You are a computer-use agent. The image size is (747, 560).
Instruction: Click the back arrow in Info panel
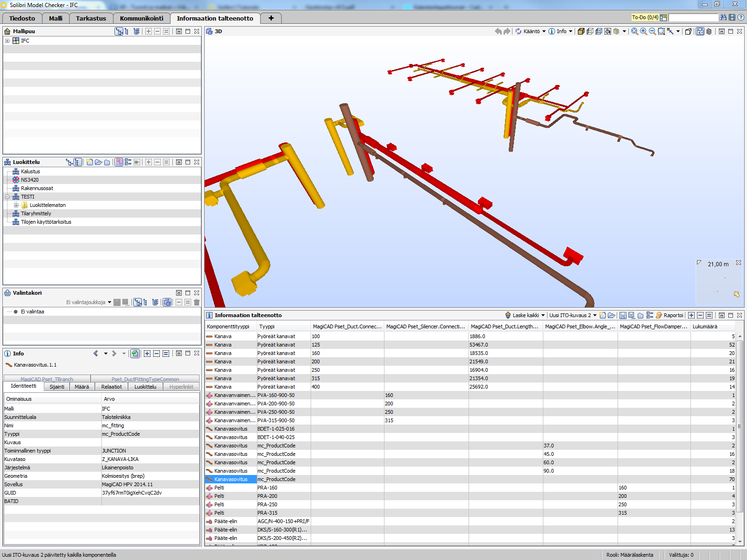[96, 354]
